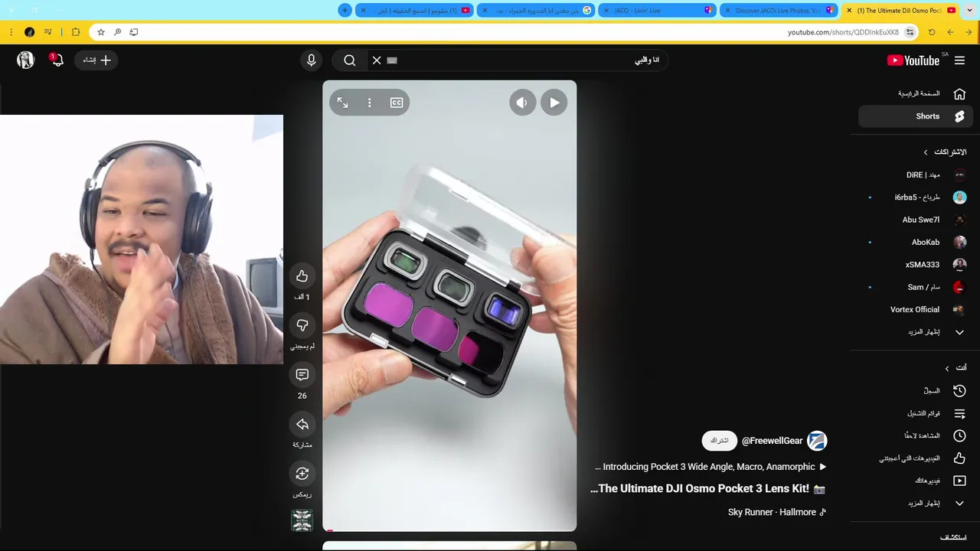
Task: Open a new browser tab
Action: point(345,11)
